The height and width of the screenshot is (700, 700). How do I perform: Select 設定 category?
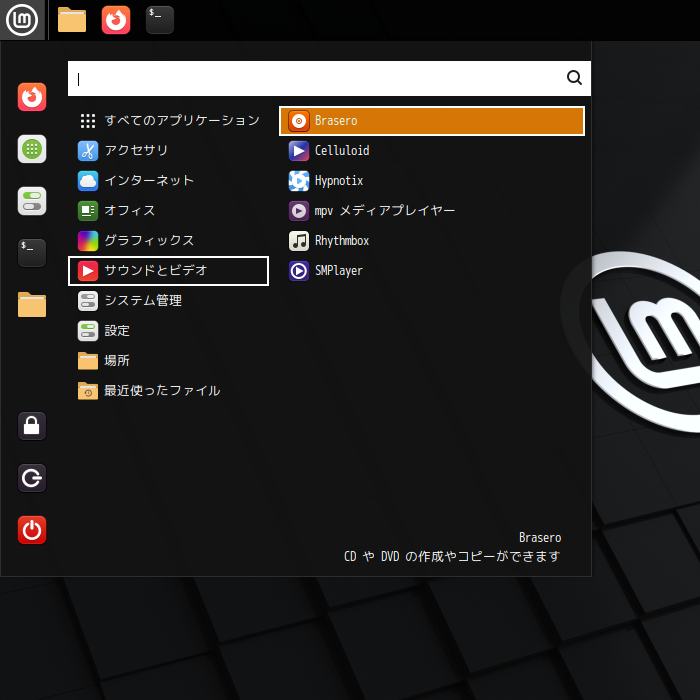[168, 331]
